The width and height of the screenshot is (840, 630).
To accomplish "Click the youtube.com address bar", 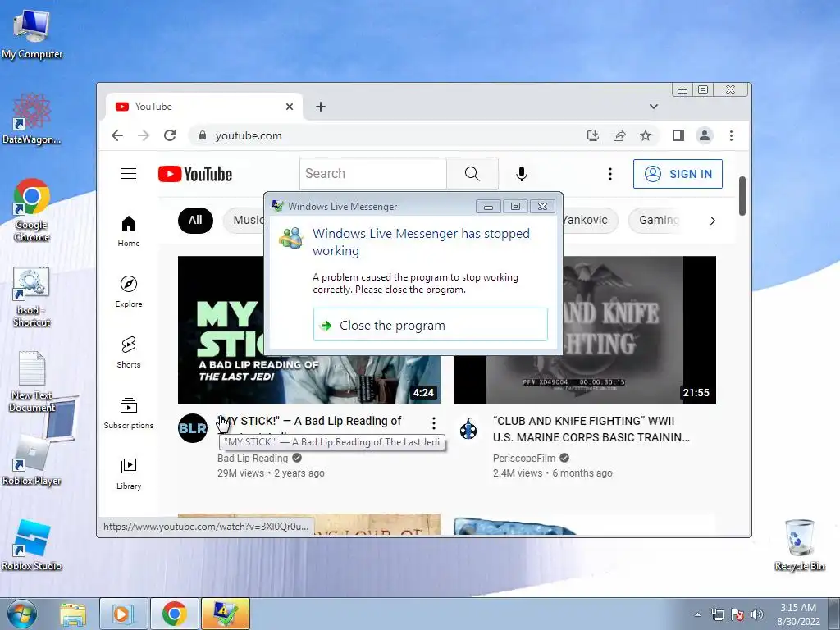I will click(386, 135).
